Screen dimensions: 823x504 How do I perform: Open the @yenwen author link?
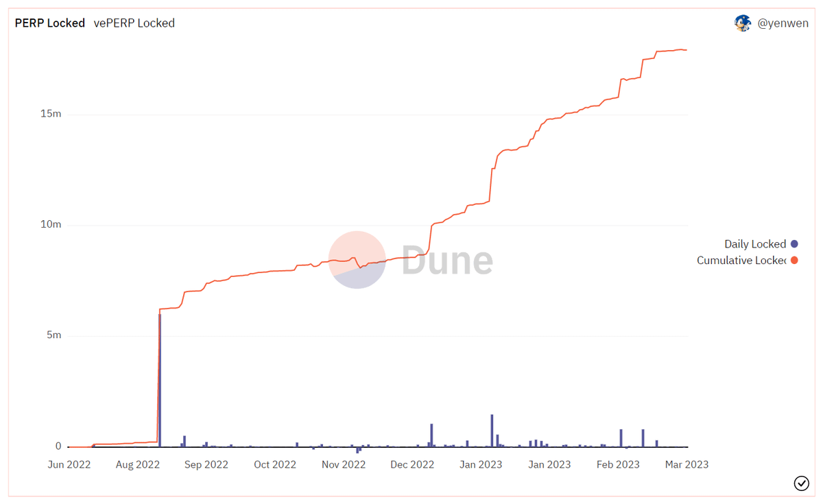click(x=783, y=23)
